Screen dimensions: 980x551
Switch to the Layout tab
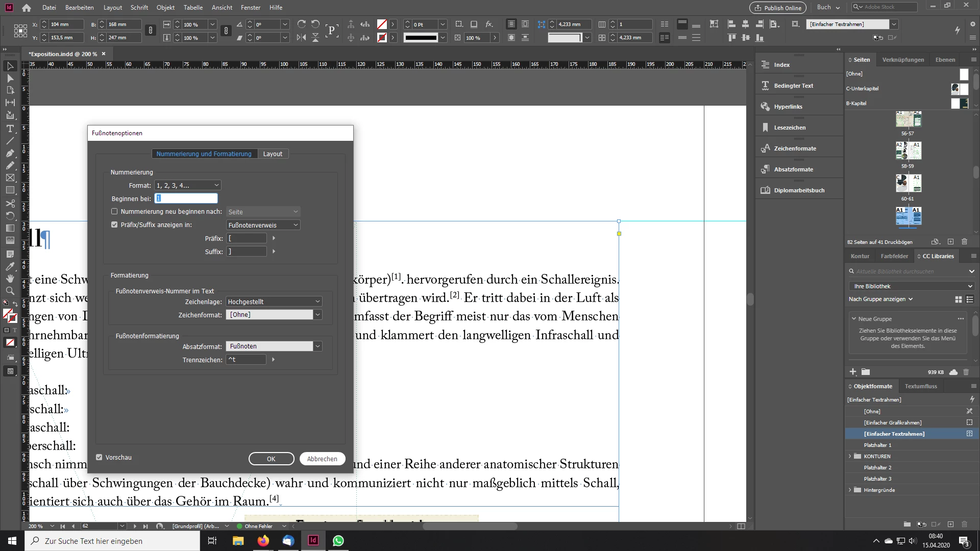pyautogui.click(x=273, y=154)
